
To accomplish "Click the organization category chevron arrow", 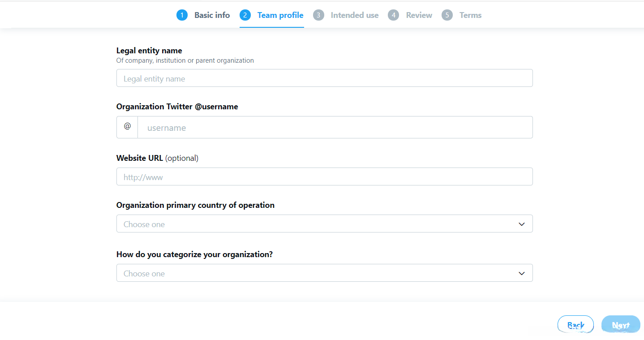I will [521, 273].
